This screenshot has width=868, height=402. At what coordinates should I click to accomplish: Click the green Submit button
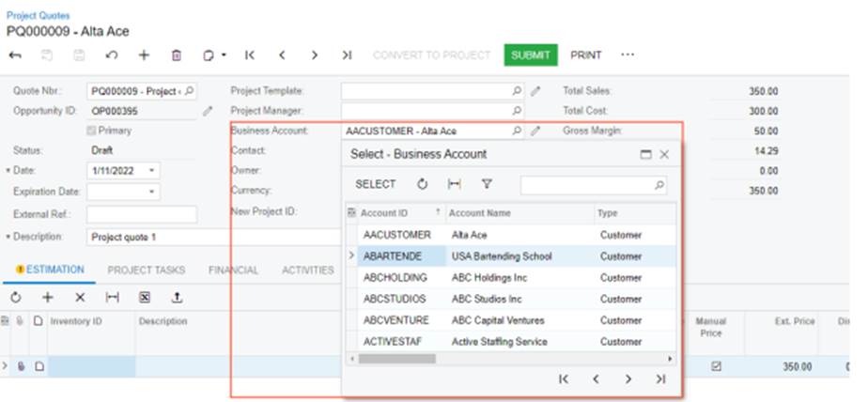(x=531, y=55)
